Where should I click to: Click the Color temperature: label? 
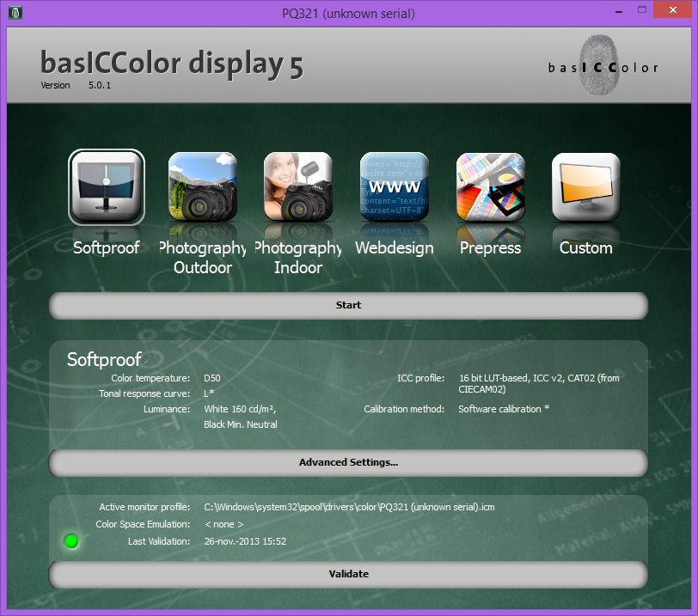pyautogui.click(x=150, y=378)
